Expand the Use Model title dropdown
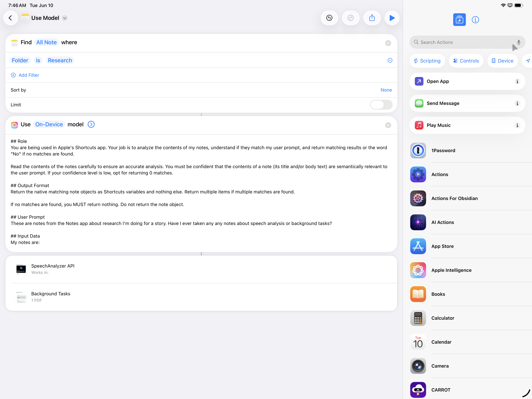This screenshot has height=399, width=532. [65, 18]
